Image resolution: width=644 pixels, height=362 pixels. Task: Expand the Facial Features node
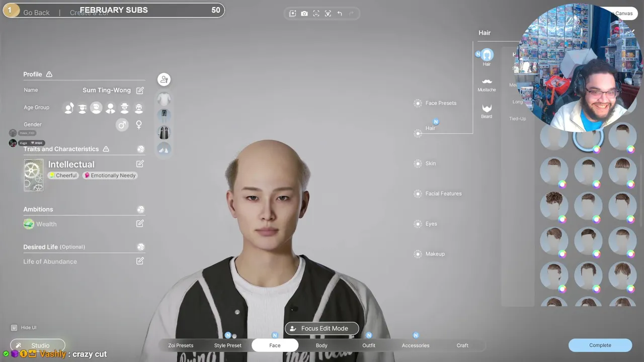pos(418,194)
